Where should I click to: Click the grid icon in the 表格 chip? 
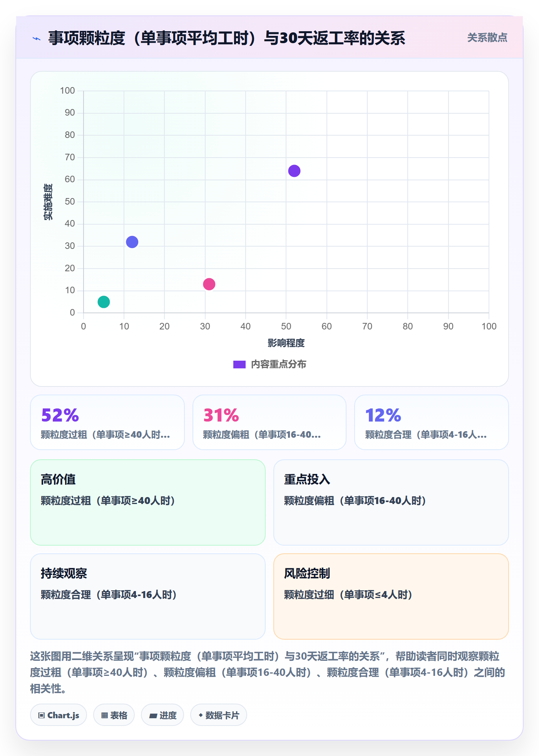tap(104, 716)
